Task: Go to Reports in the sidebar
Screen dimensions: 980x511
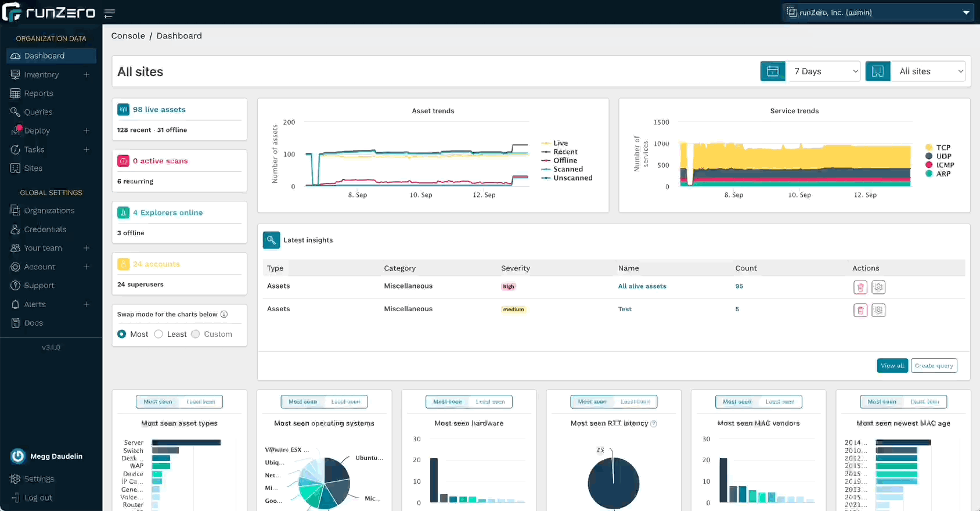Action: coord(38,93)
